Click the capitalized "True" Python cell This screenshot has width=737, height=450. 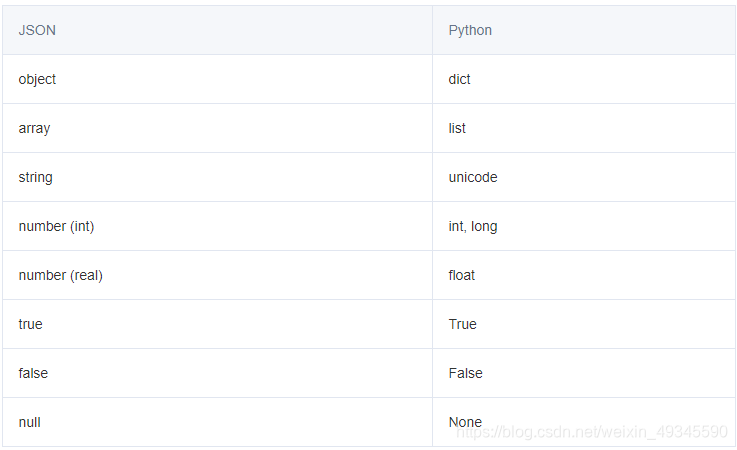463,324
